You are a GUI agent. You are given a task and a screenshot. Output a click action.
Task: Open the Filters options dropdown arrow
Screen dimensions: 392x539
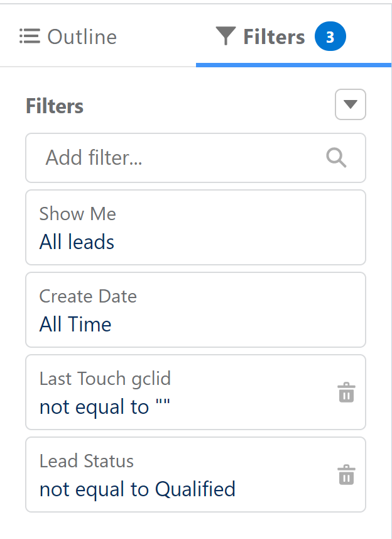350,104
